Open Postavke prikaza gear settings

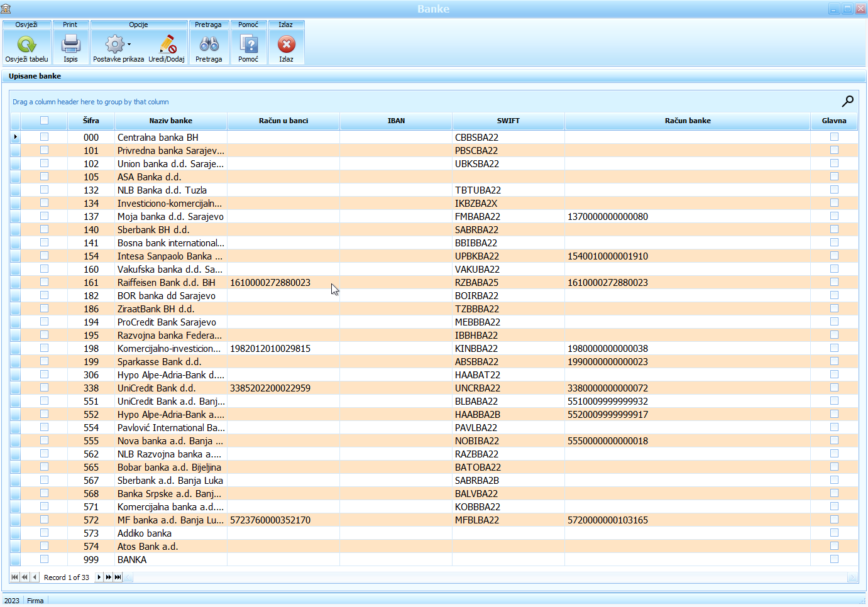(114, 45)
